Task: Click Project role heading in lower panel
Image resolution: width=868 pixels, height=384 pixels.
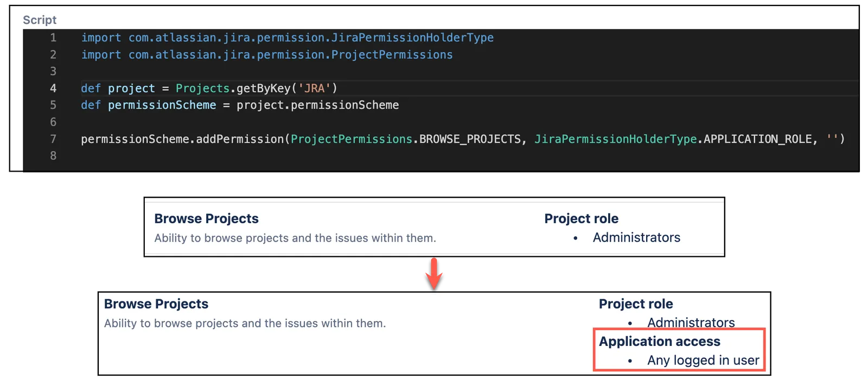Action: coord(636,304)
